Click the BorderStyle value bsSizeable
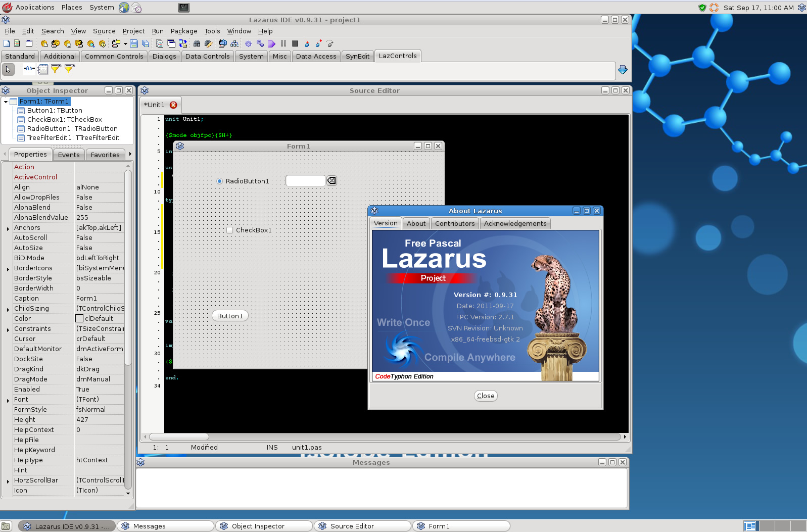 (x=99, y=278)
